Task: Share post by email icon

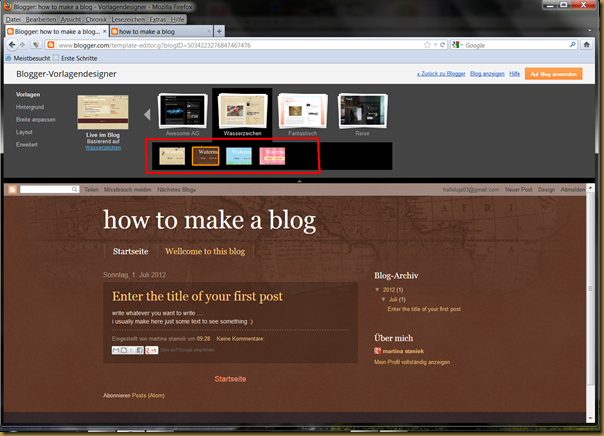Action: (116, 350)
